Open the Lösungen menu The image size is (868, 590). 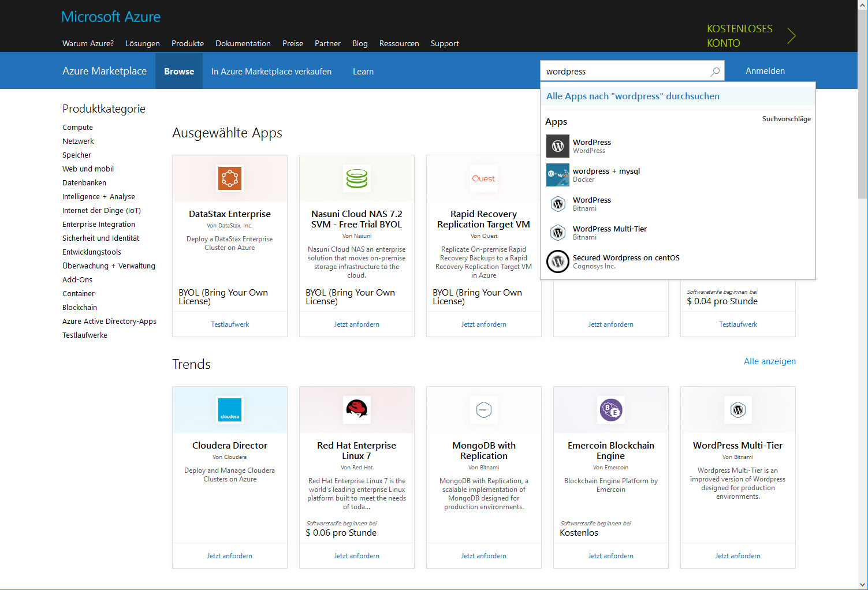pos(143,43)
